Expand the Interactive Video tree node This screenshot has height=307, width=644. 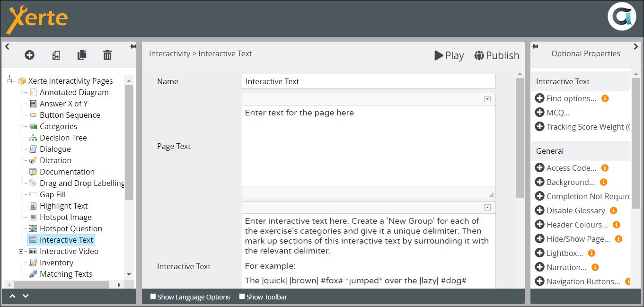pos(21,252)
